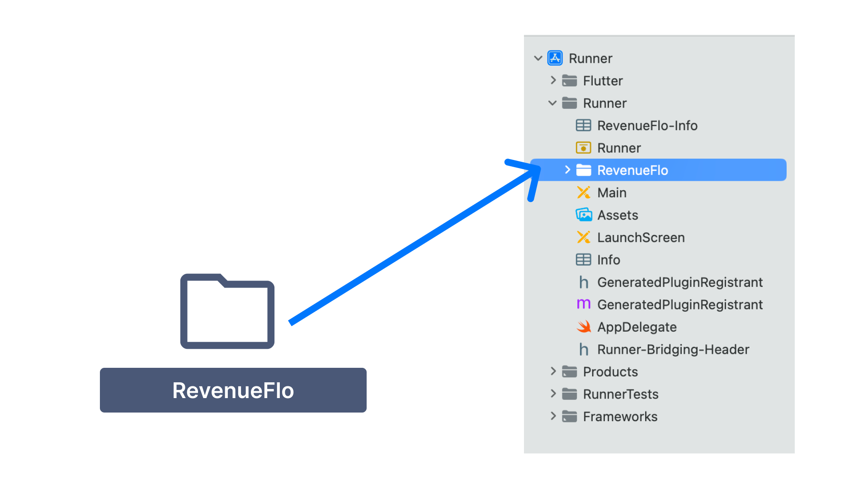Expand the Flutter group chevron
This screenshot has height=488, width=868.
point(553,80)
